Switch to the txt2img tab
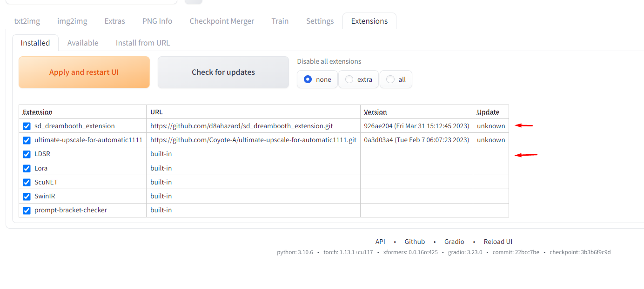 point(27,20)
